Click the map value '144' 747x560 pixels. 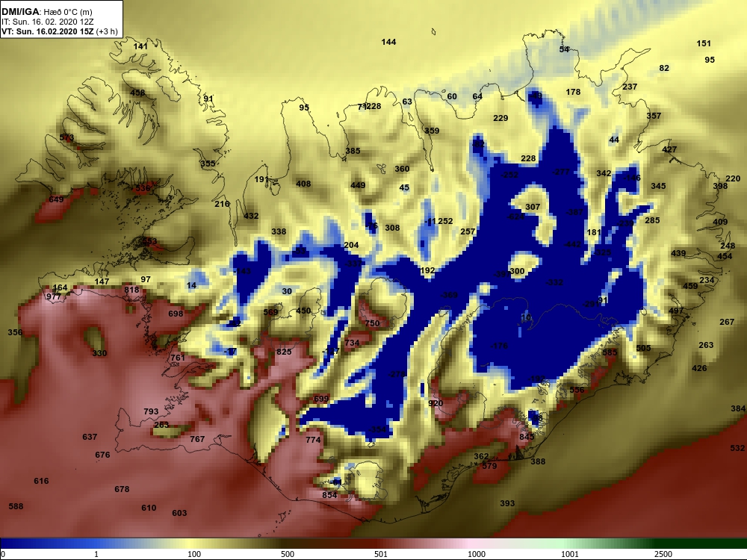click(x=388, y=42)
